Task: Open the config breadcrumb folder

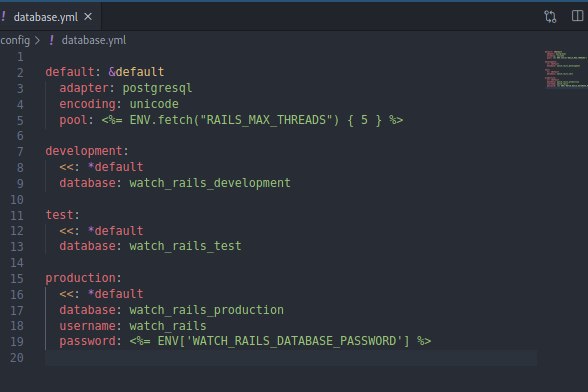Action: (x=15, y=40)
